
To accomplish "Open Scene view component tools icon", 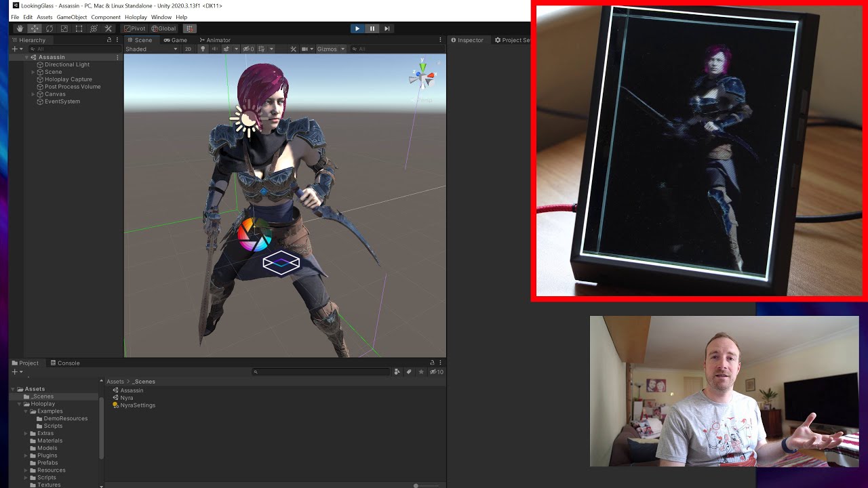I will click(293, 49).
